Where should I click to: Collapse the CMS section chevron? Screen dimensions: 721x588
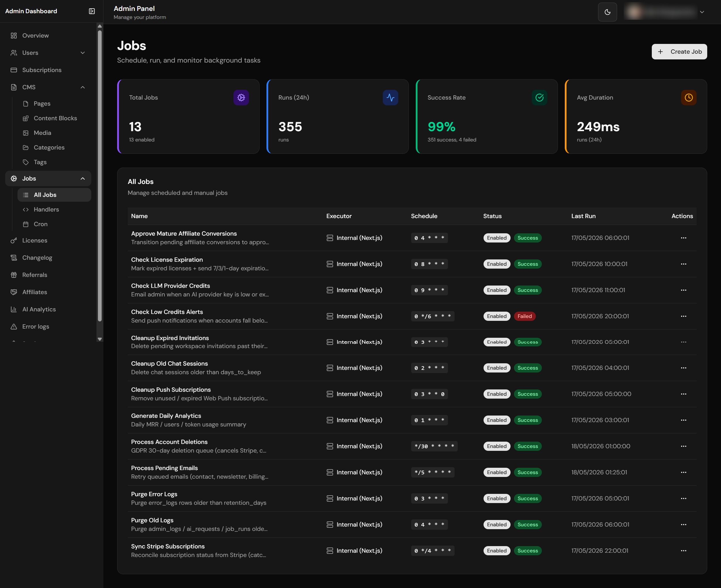[x=83, y=88]
